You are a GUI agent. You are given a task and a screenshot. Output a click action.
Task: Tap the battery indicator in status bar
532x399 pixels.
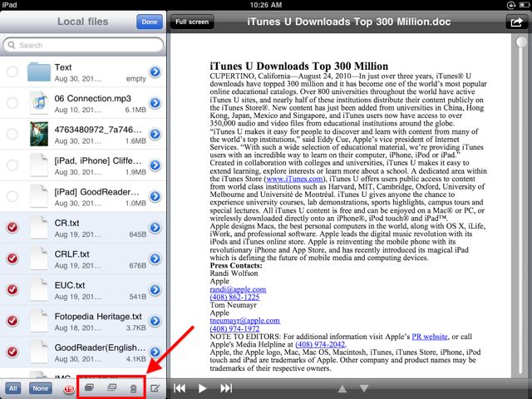pyautogui.click(x=524, y=5)
